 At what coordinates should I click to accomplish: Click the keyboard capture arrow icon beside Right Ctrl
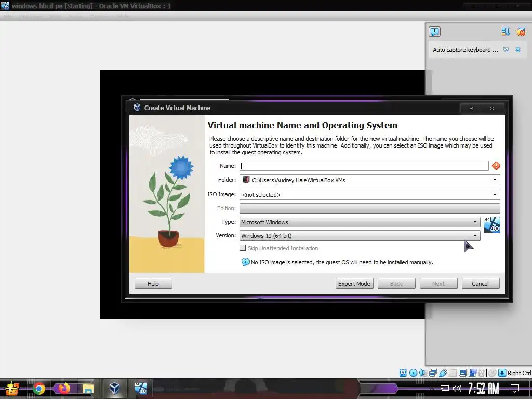click(502, 373)
